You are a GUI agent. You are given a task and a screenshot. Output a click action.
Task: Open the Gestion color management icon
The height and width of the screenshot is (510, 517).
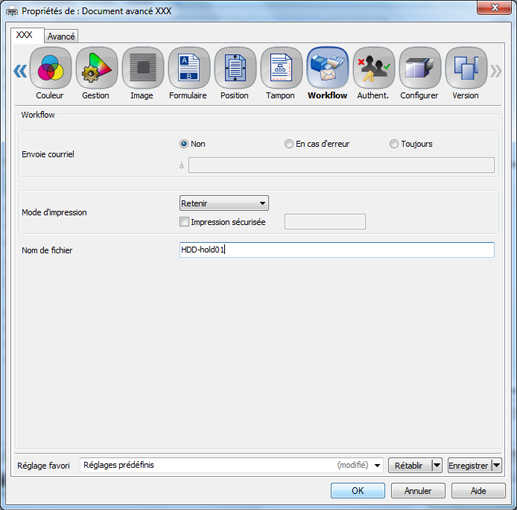tap(96, 68)
